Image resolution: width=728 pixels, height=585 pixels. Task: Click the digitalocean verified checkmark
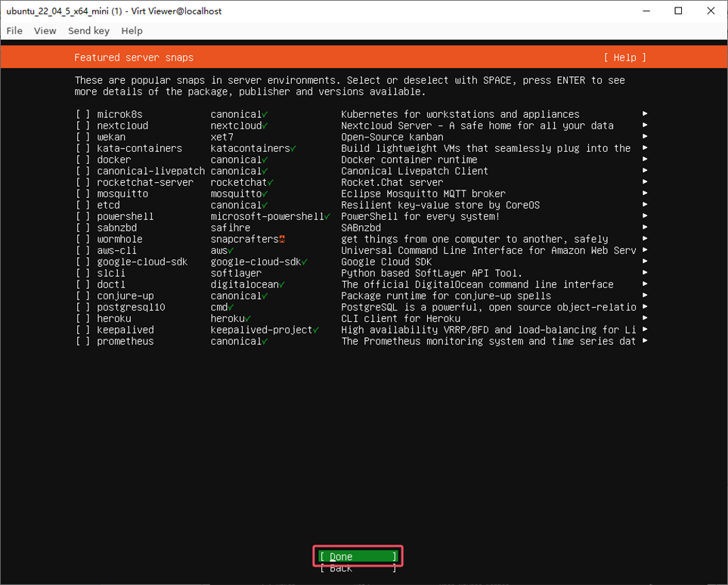point(282,285)
